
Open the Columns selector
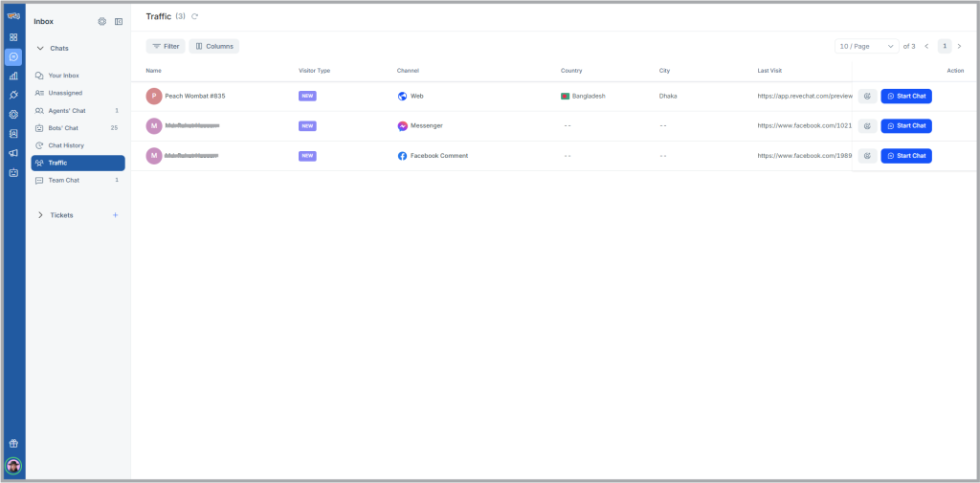point(214,46)
